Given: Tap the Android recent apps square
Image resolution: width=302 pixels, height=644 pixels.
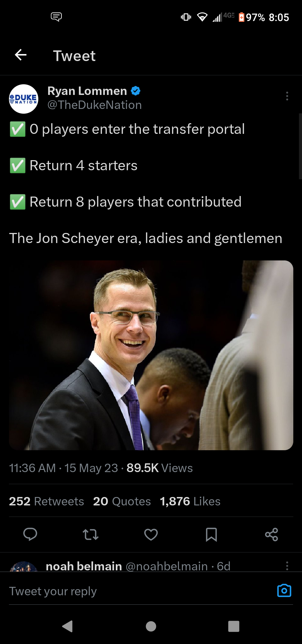Looking at the screenshot, I should [x=234, y=626].
